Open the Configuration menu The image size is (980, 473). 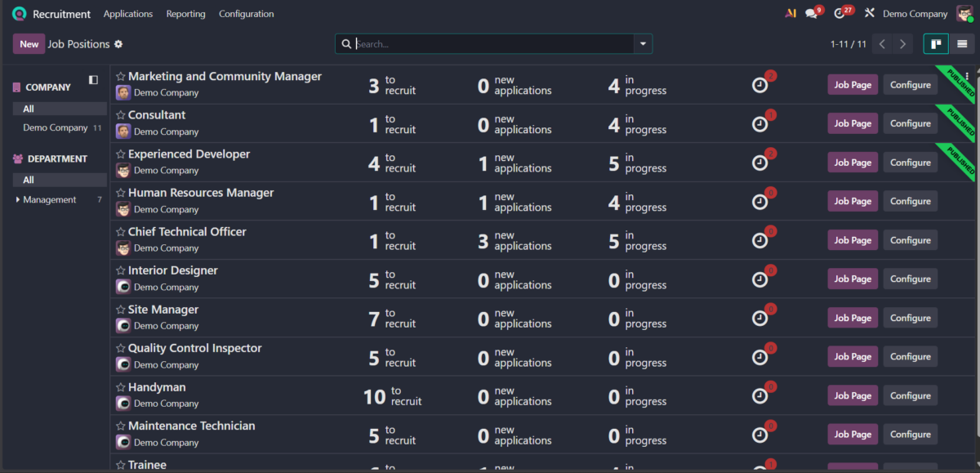pyautogui.click(x=246, y=14)
